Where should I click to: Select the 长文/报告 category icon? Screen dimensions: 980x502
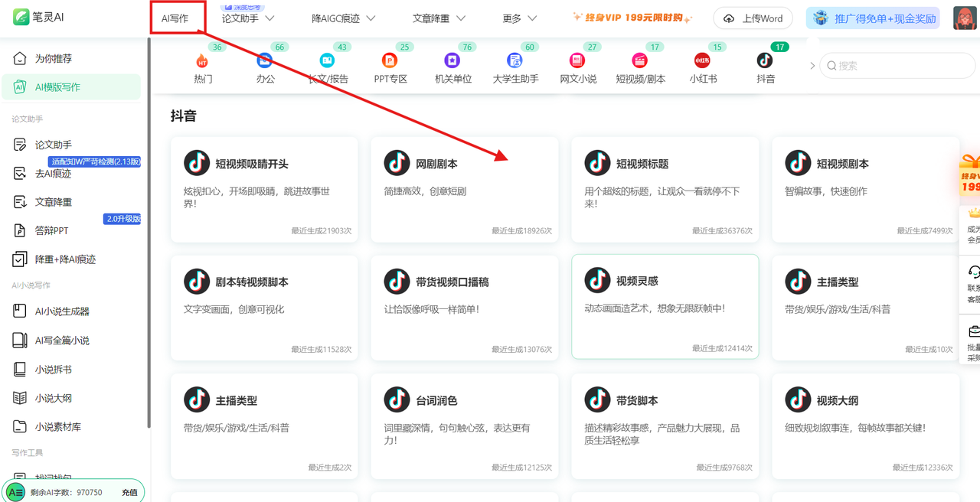[x=328, y=60]
